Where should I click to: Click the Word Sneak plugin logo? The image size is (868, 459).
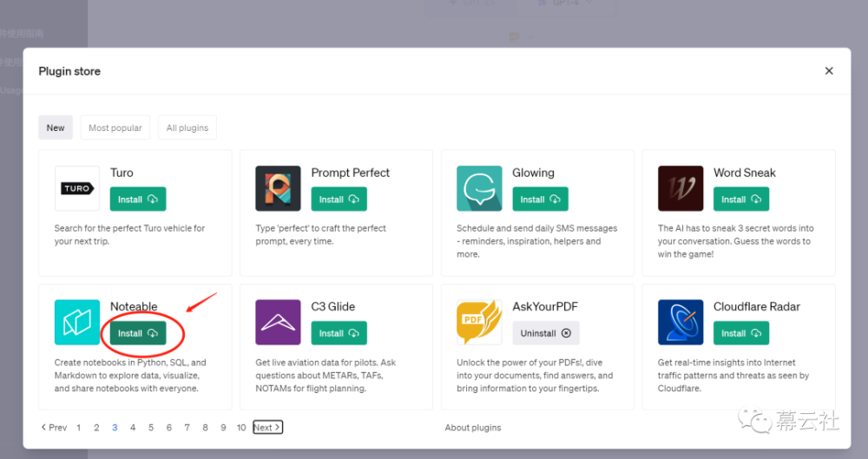pyautogui.click(x=681, y=188)
